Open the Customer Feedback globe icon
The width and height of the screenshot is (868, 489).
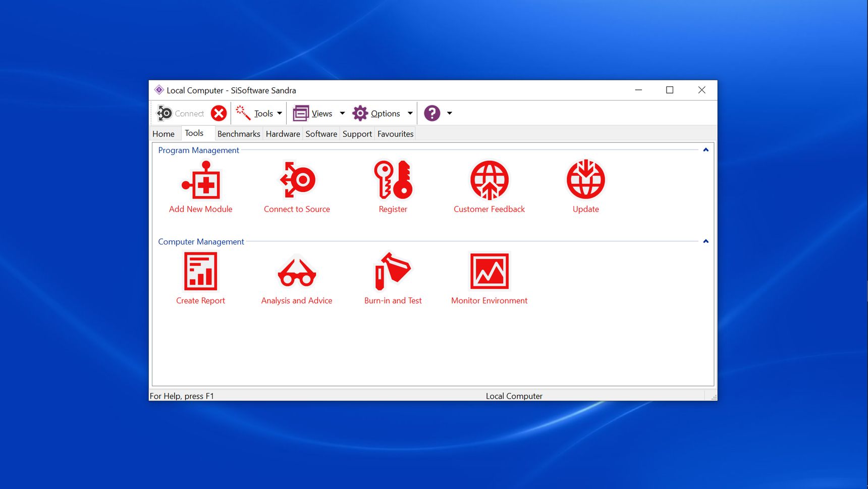(490, 180)
